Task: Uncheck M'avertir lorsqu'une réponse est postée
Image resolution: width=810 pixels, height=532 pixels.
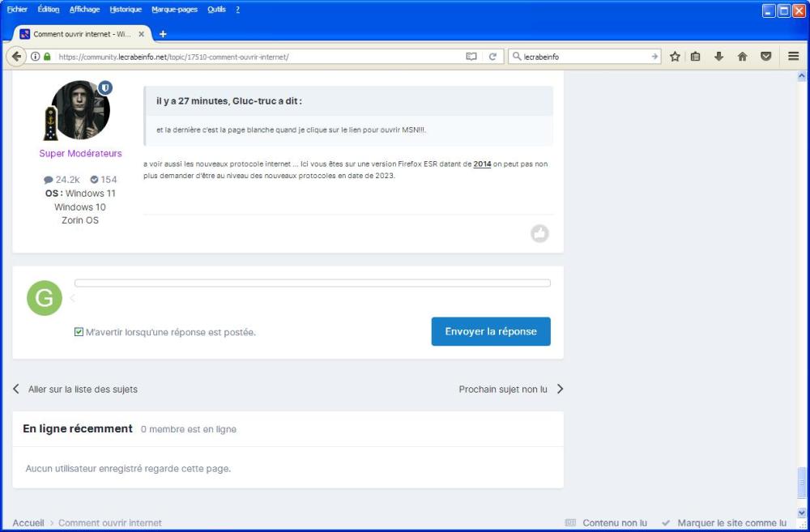Action: 79,332
